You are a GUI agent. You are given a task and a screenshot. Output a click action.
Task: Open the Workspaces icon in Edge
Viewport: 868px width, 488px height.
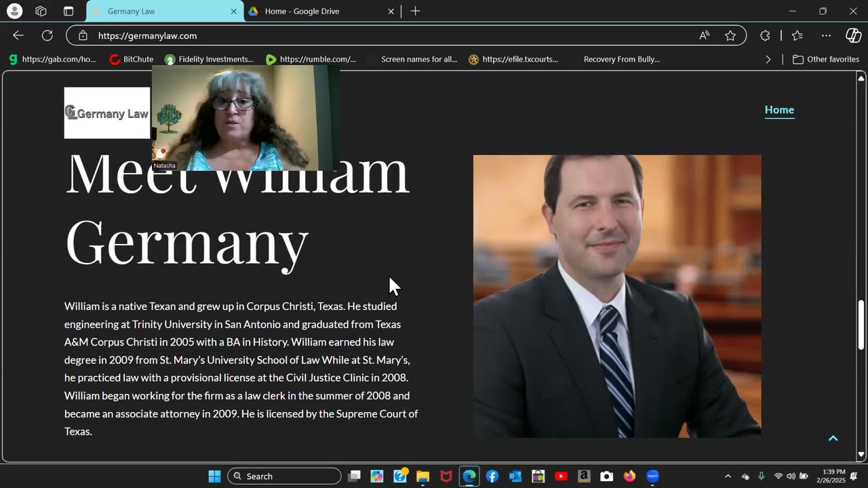(41, 11)
